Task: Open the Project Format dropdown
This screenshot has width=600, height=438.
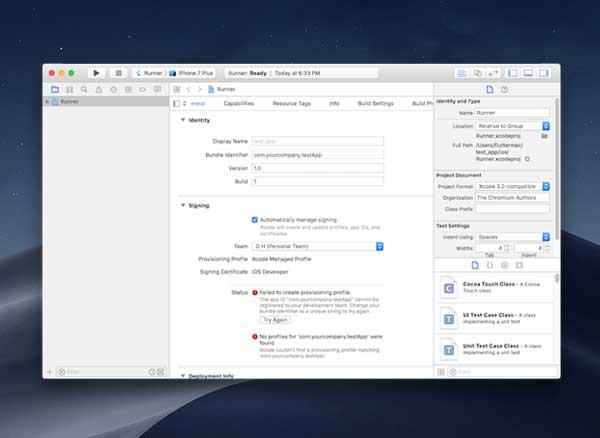Action: tap(513, 186)
